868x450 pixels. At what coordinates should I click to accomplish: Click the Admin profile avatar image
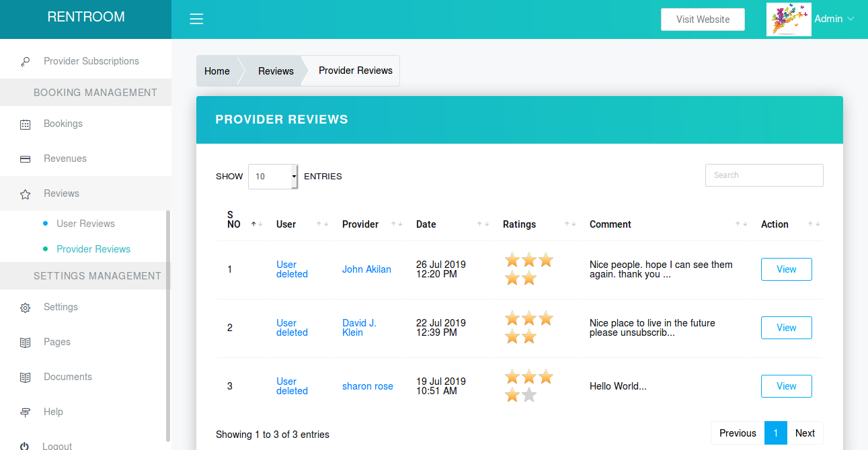click(x=789, y=19)
